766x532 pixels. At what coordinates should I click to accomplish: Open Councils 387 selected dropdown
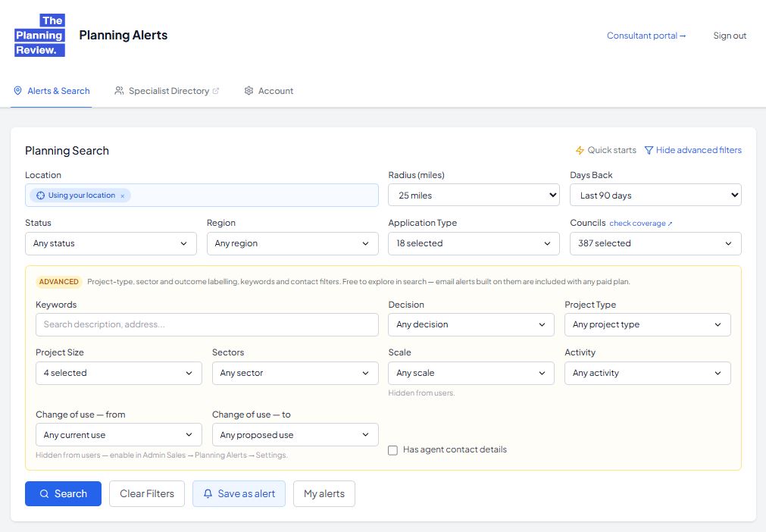tap(655, 243)
